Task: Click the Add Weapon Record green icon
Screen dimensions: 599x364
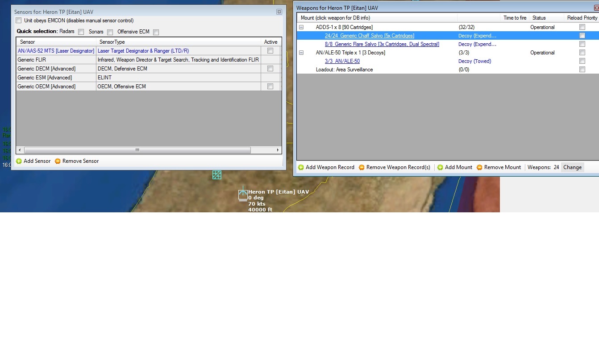Action: [x=301, y=167]
